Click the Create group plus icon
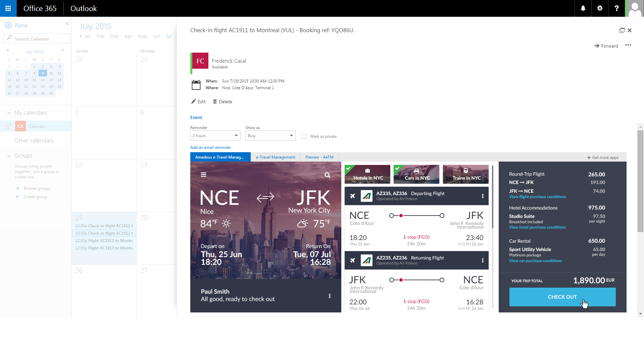Image resolution: width=644 pixels, height=352 pixels. (17, 196)
